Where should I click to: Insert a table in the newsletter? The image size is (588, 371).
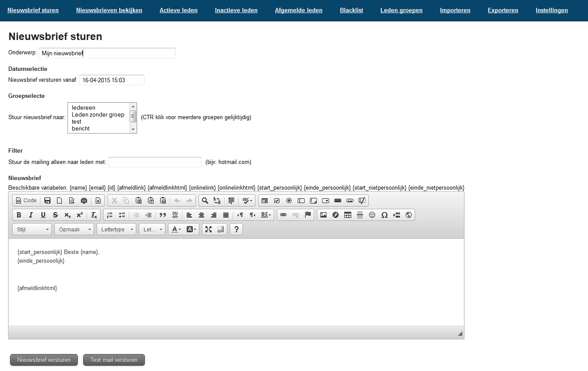(348, 215)
